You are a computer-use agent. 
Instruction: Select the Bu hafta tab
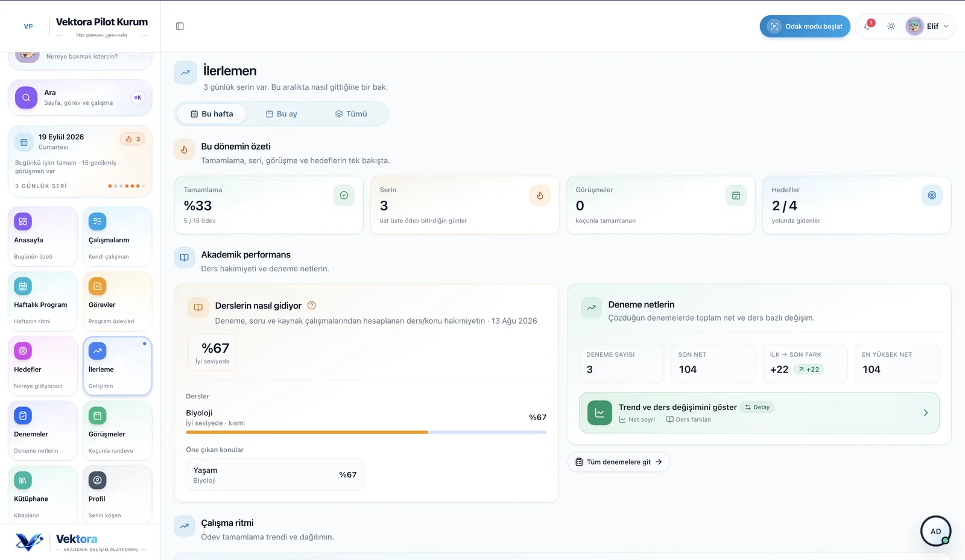(212, 114)
